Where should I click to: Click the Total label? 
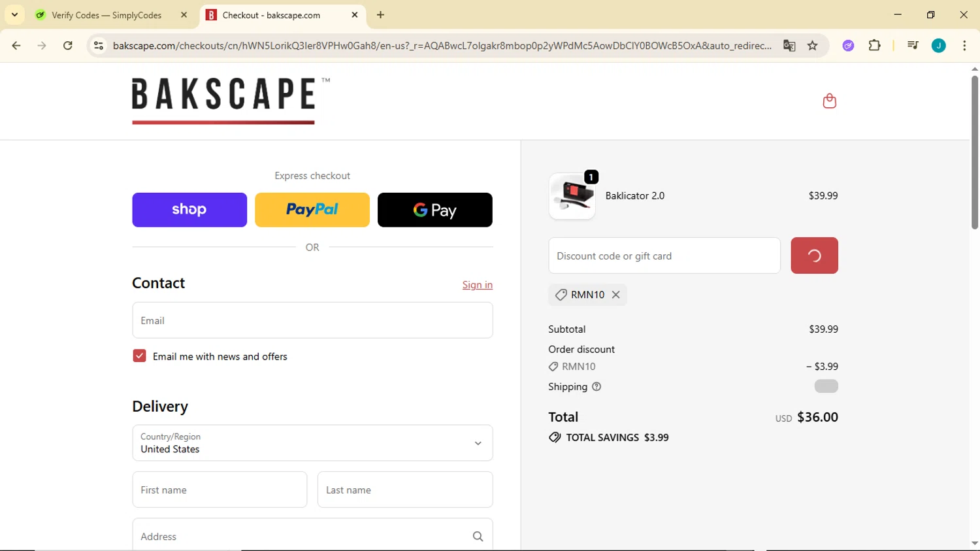pos(563,417)
